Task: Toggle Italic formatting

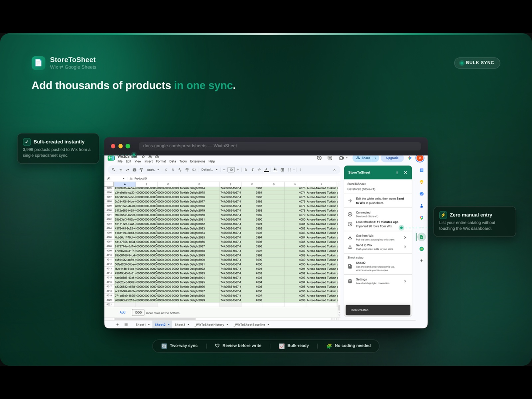Action: tap(252, 170)
